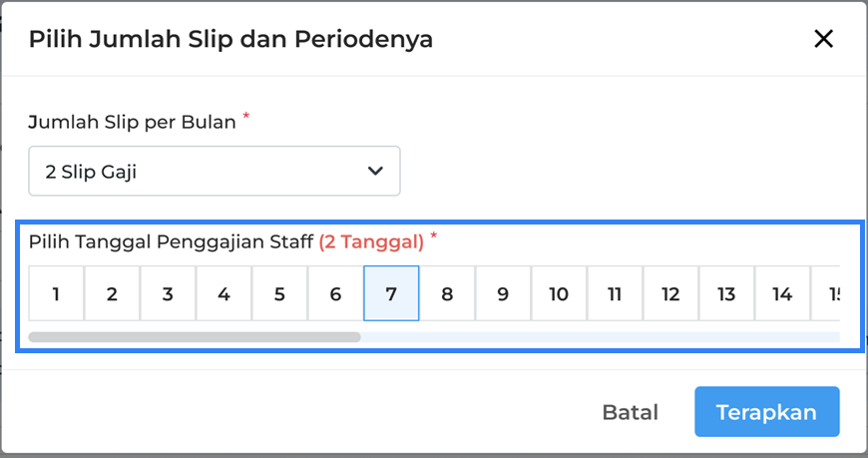Click the dropdown chevron beside 2 Slip Gaji
Image resolution: width=868 pixels, height=458 pixels.
click(x=375, y=172)
